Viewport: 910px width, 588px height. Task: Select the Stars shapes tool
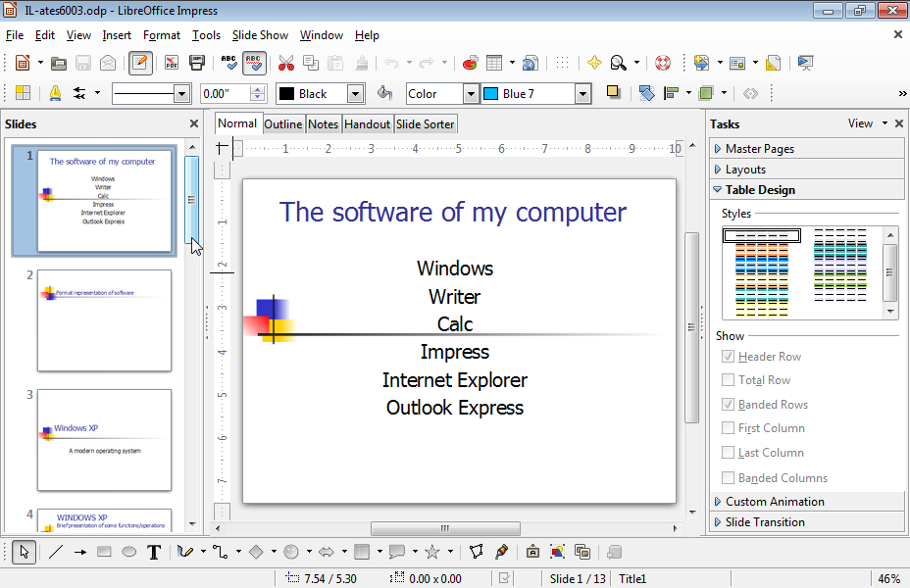coord(432,552)
